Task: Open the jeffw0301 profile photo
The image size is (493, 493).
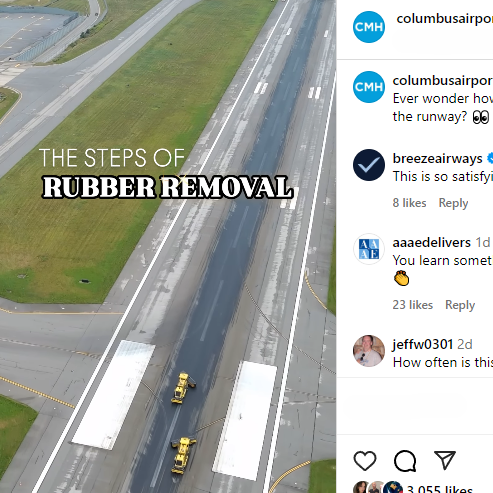Action: (x=369, y=351)
